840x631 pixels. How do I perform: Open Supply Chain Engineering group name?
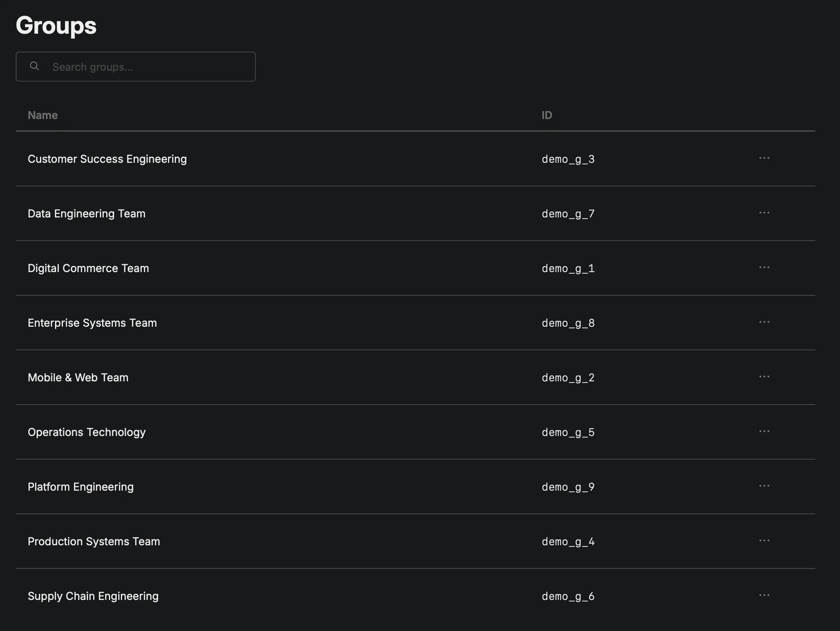pos(93,596)
